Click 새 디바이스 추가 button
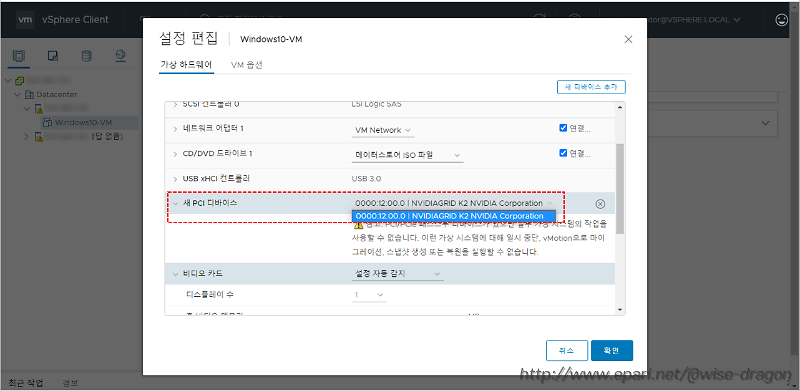800x391 pixels. pyautogui.click(x=591, y=87)
